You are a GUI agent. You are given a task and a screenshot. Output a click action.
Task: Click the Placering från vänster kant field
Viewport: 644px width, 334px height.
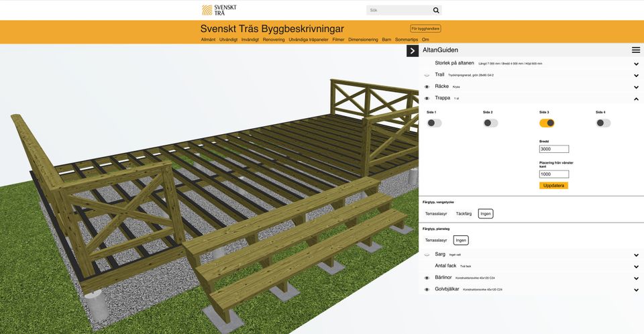click(x=554, y=174)
